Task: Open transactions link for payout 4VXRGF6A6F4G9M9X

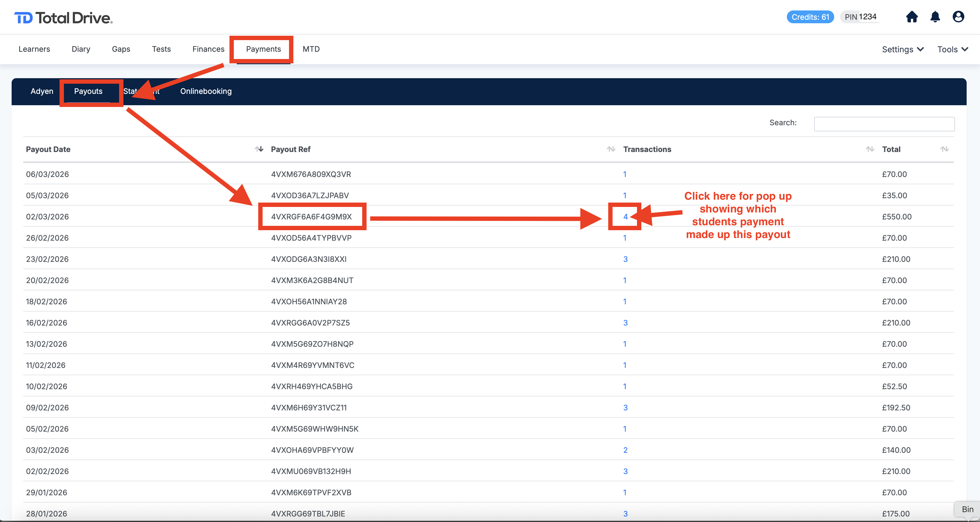Action: click(x=625, y=217)
